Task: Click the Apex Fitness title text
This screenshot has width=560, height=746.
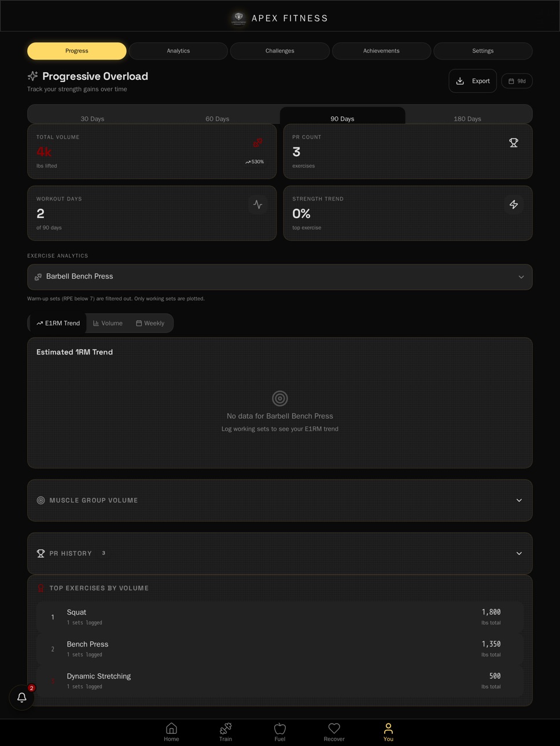Action: (290, 19)
